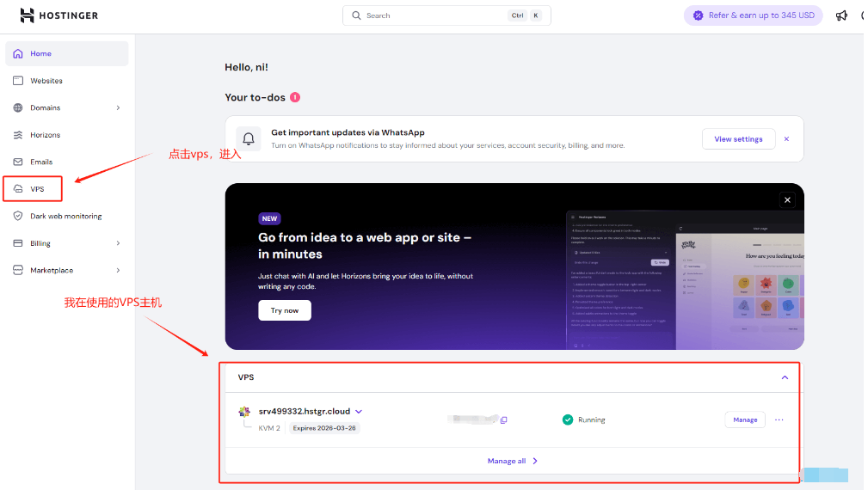Select Emails in the sidebar
This screenshot has height=490, width=868.
(x=41, y=162)
